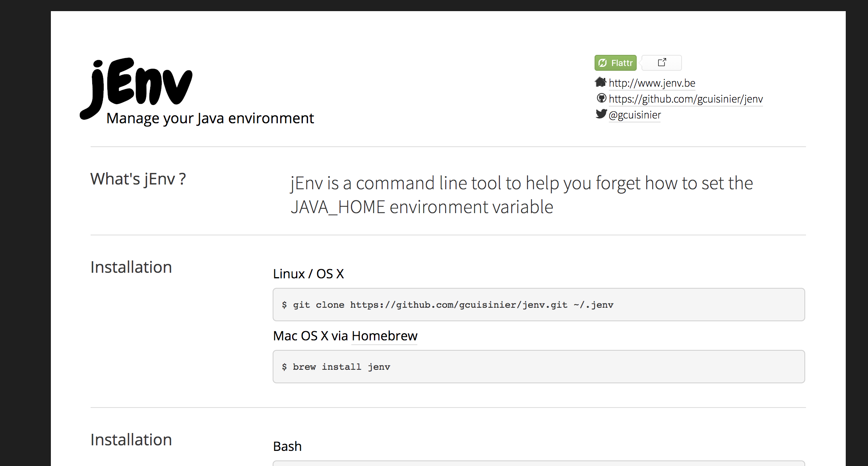
Task: Click the "Bash" subheading
Action: (x=287, y=447)
